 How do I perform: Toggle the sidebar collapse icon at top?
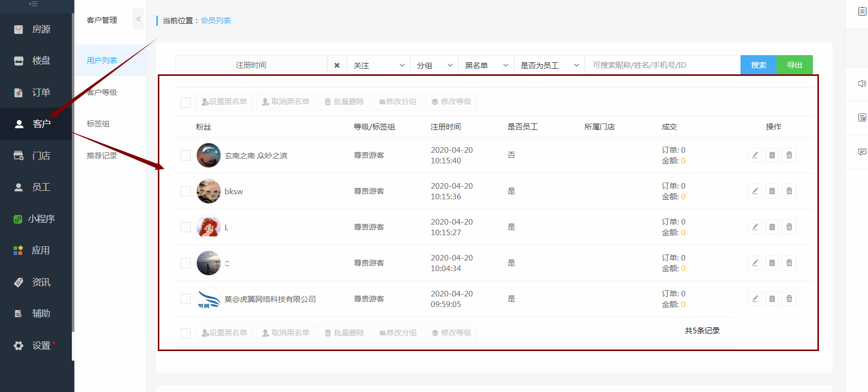pos(33,4)
